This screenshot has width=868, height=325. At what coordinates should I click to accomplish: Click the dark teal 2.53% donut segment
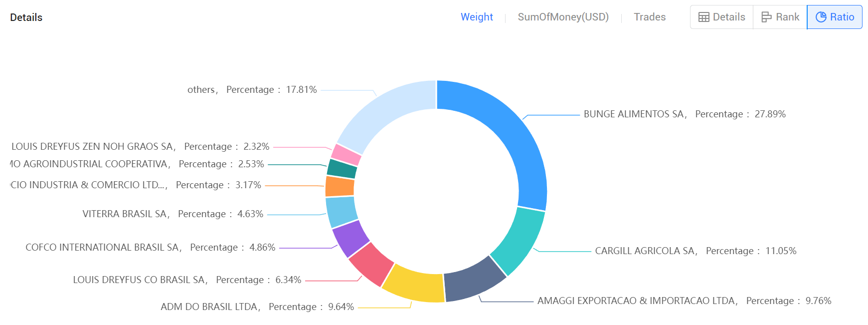point(342,169)
